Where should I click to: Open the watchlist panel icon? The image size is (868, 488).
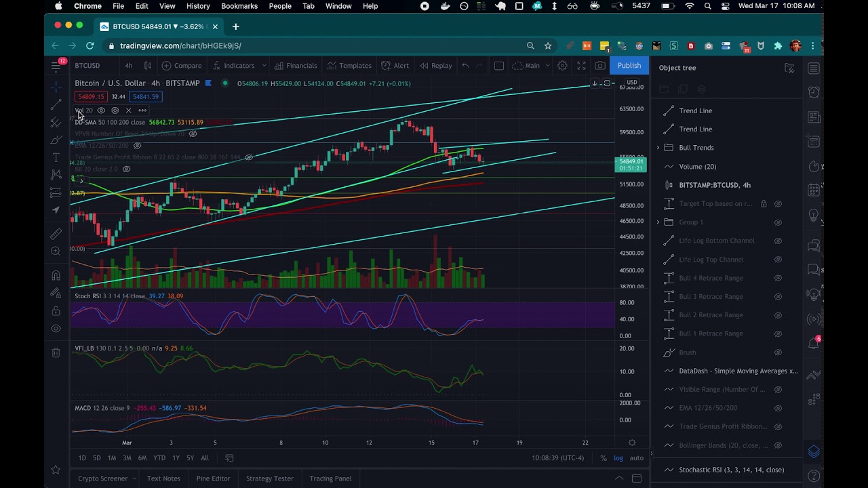point(814,68)
